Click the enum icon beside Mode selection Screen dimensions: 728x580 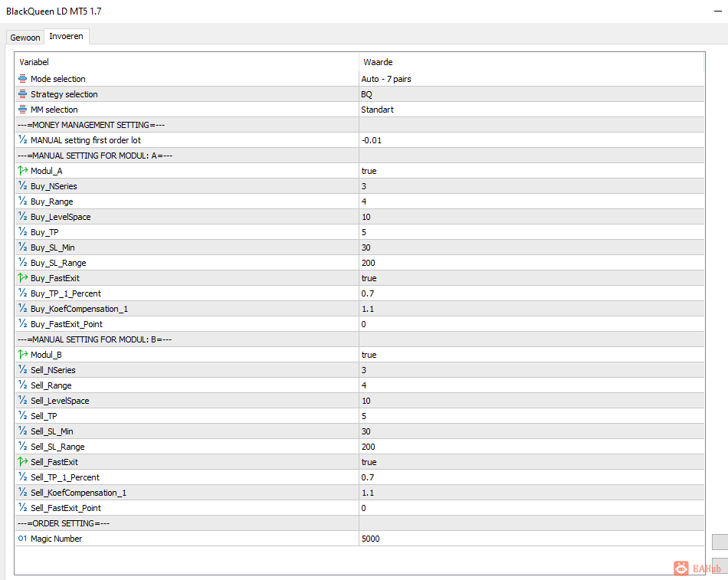pyautogui.click(x=22, y=78)
